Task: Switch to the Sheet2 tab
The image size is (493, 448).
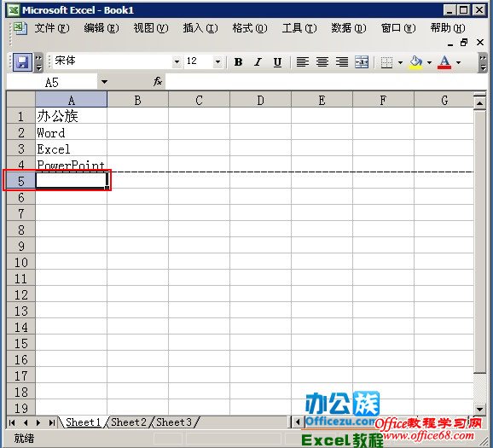Action: [x=129, y=422]
